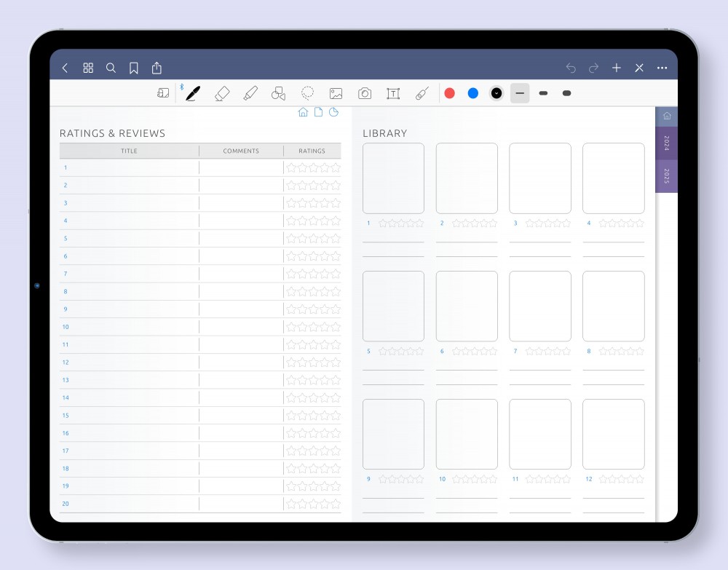The width and height of the screenshot is (728, 570).
Task: Redo the last action
Action: [x=593, y=68]
